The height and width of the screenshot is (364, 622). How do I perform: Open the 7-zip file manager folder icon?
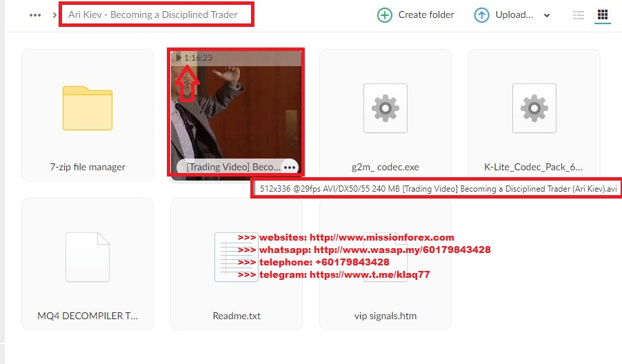(88, 108)
